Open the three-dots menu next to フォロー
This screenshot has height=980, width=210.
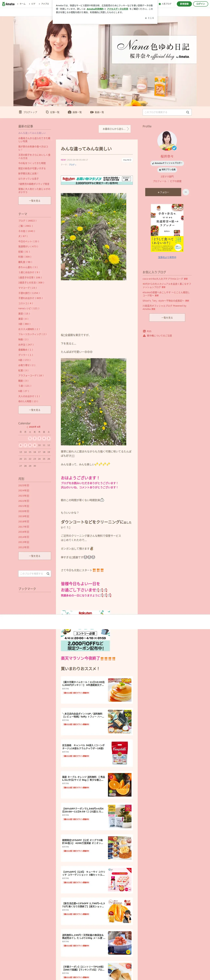186,192
